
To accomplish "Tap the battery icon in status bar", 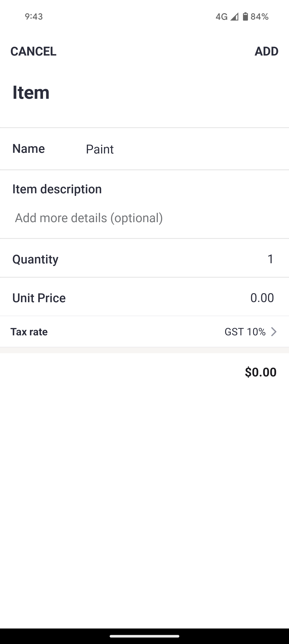I will point(245,17).
